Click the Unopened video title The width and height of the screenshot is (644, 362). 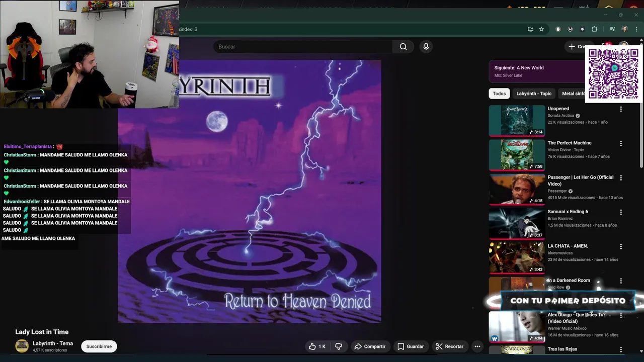pyautogui.click(x=558, y=109)
